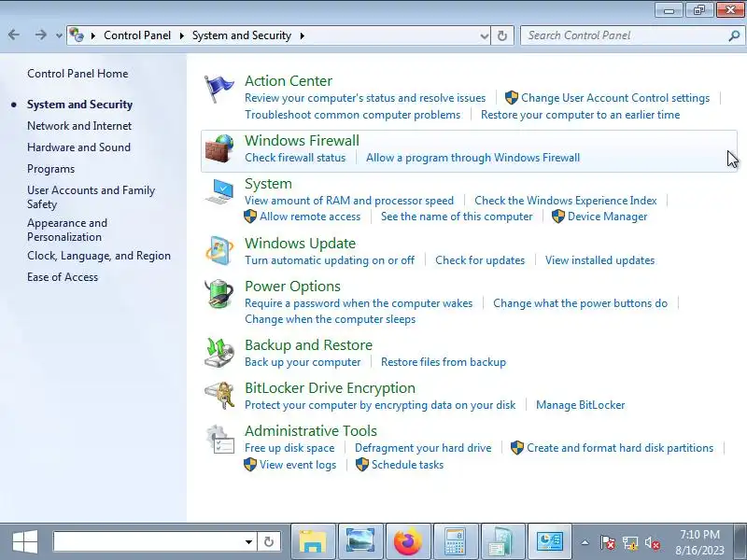Click Restore files from backup link
747x560 pixels.
coord(443,362)
